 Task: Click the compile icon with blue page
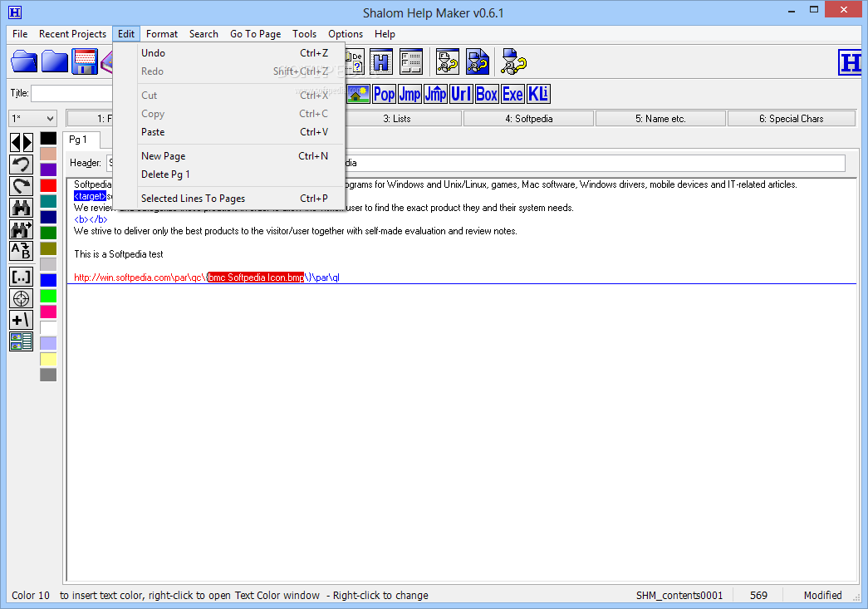pos(477,61)
